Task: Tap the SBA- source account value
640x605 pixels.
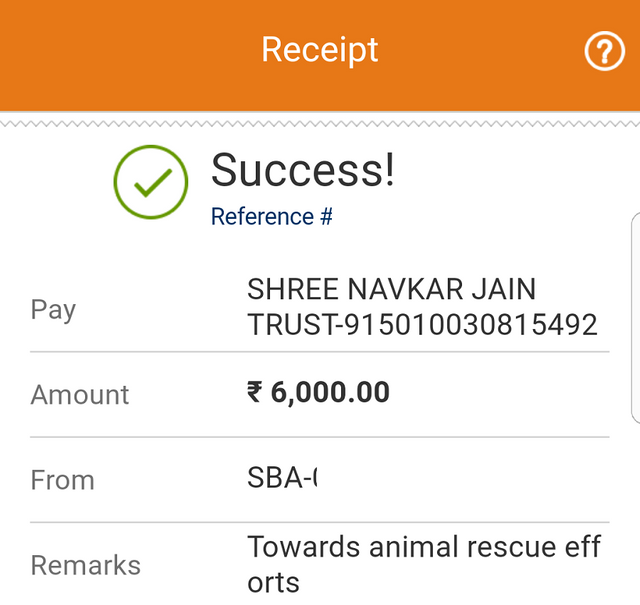Action: [282, 477]
